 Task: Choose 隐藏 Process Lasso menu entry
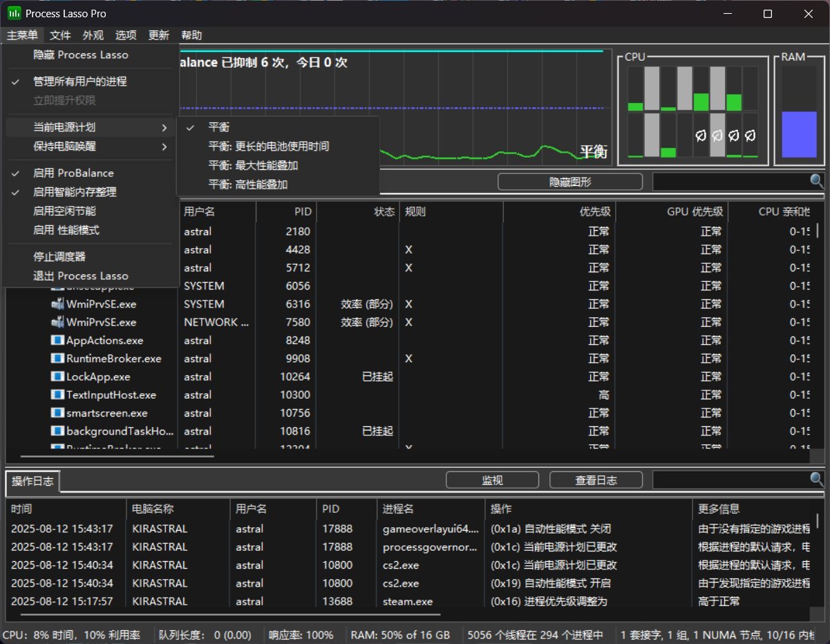click(90, 55)
